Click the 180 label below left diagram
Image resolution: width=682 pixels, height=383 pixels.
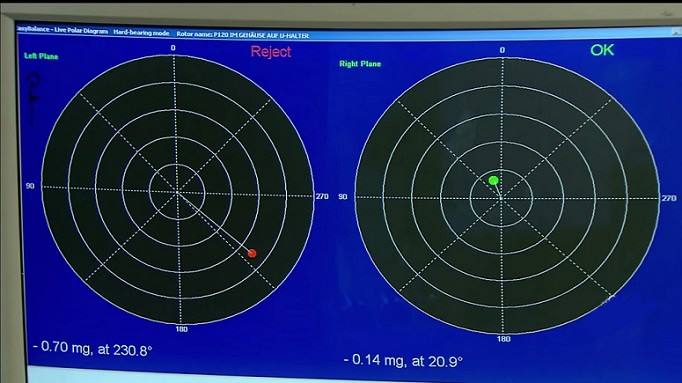coord(181,329)
